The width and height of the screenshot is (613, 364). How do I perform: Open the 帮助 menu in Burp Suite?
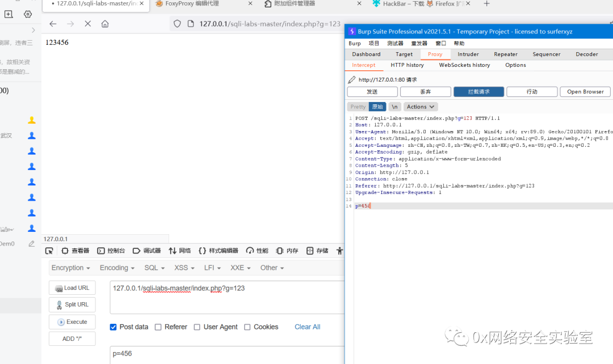(459, 43)
